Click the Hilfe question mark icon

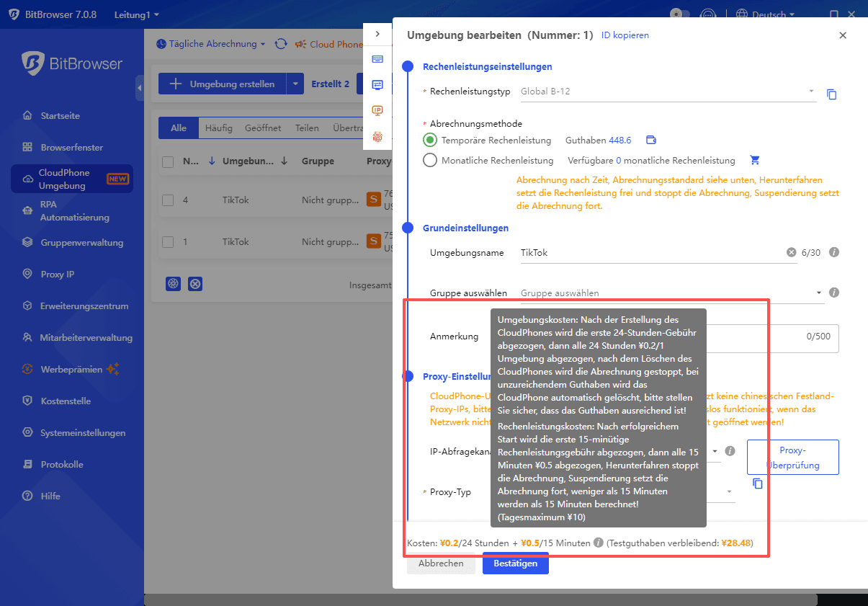point(27,496)
